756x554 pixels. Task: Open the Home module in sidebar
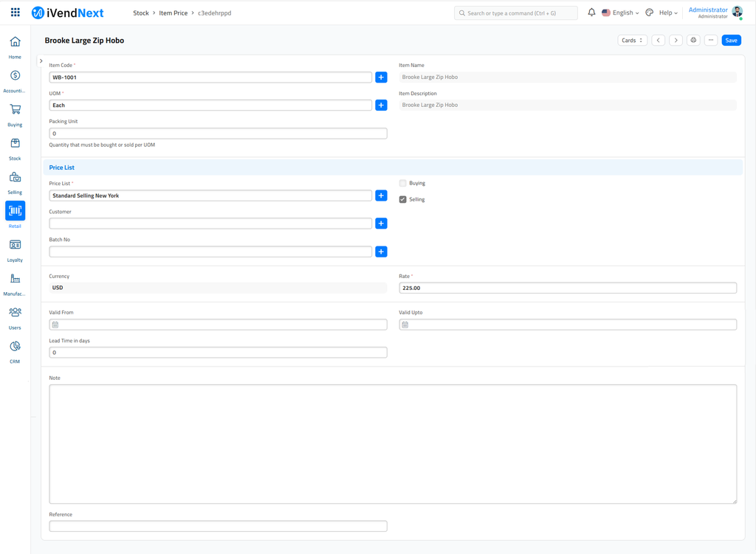coord(15,43)
